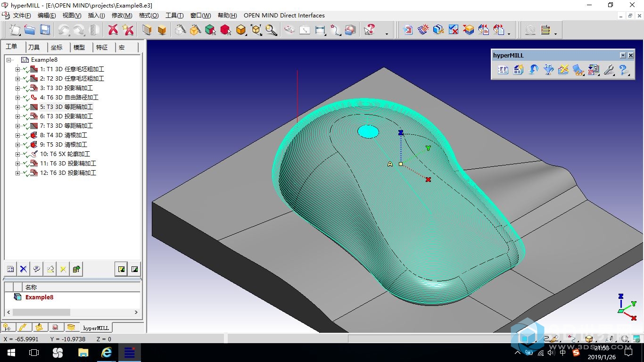Select the green cube selection tool
Image resolution: width=644 pixels, height=362 pixels.
click(x=210, y=30)
